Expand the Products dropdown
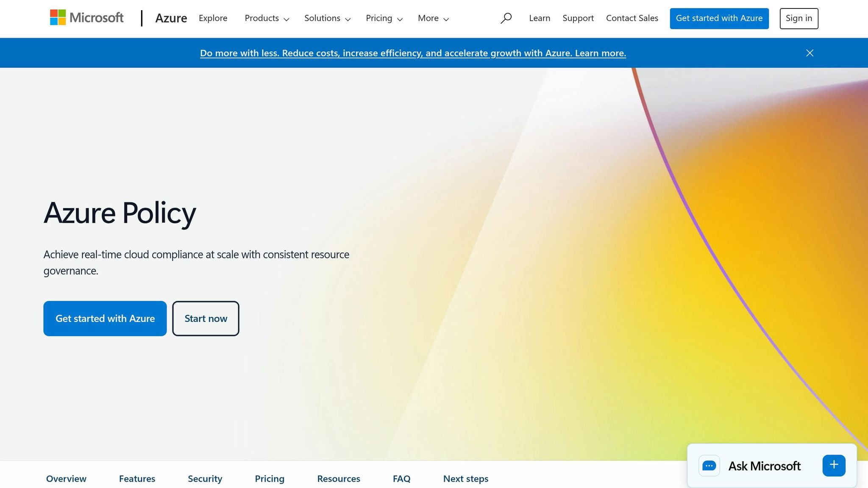 tap(267, 18)
